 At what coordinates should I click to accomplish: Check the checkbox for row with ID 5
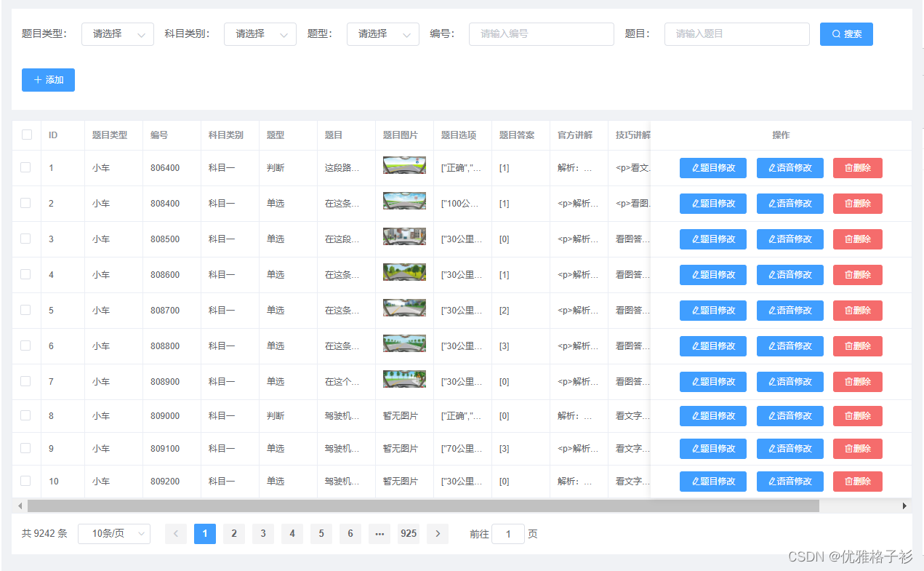[x=26, y=310]
